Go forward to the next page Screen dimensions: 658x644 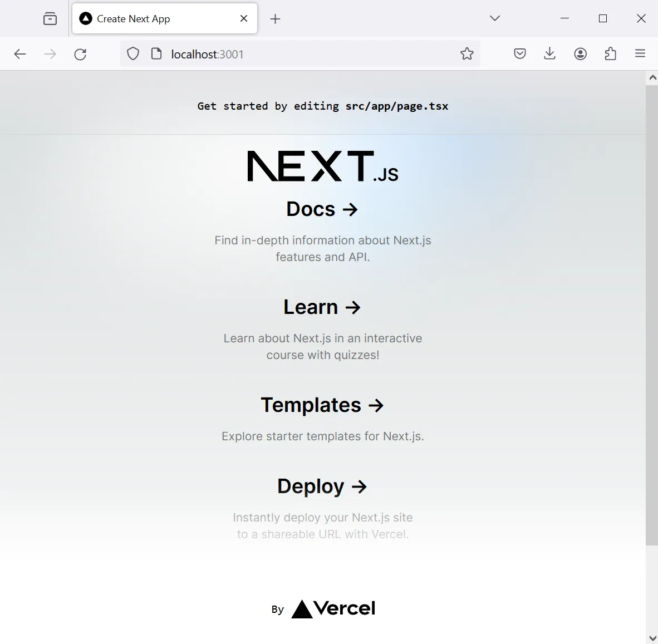tap(50, 53)
